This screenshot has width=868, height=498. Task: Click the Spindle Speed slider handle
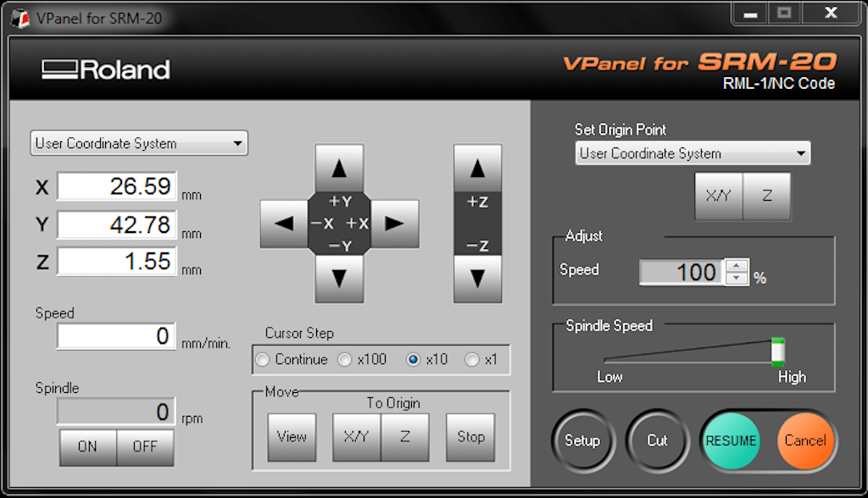(x=778, y=352)
